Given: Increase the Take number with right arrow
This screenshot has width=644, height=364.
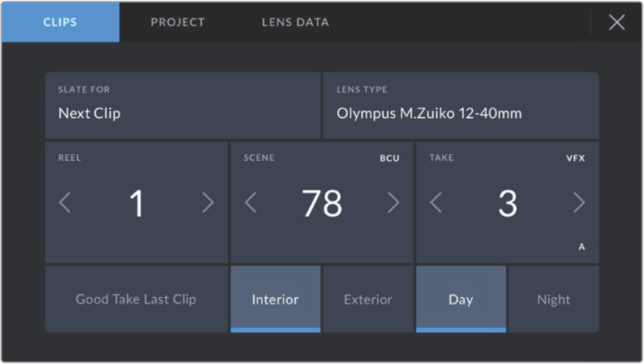Looking at the screenshot, I should [578, 203].
